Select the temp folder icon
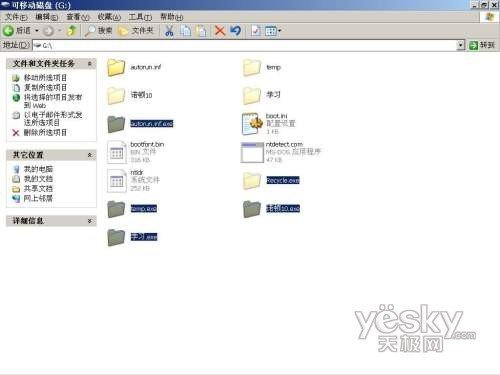 [252, 67]
